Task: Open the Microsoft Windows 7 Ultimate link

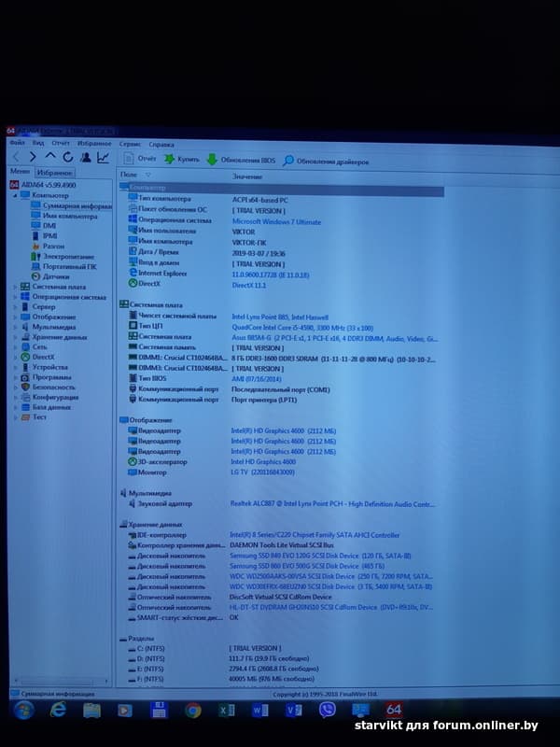Action: 276,221
